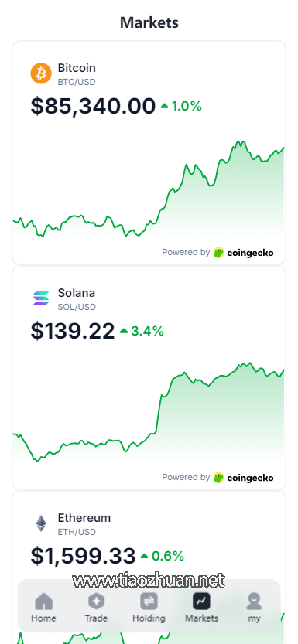Viewport: 298px width, 644px height.
Task: Click the Markets page heading
Action: [x=149, y=22]
